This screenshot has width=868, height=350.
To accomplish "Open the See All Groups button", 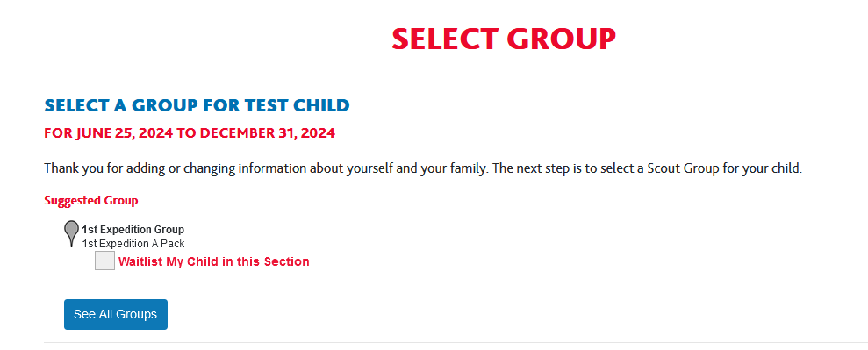I will click(x=116, y=314).
